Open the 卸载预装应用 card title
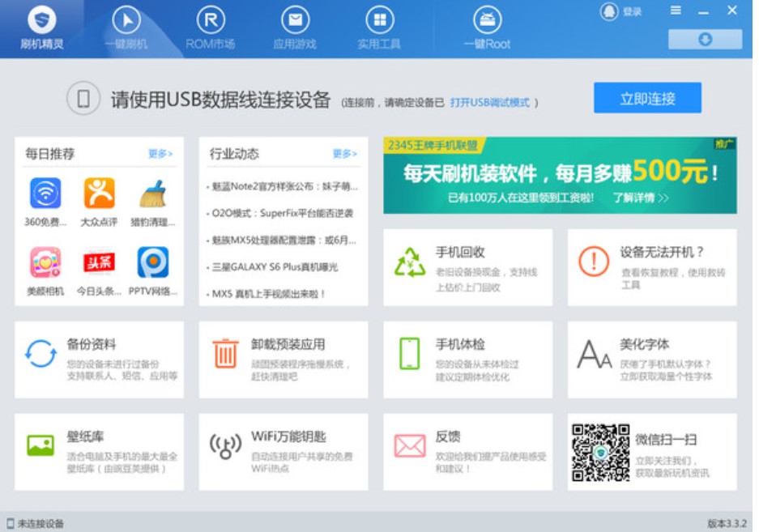 pyautogui.click(x=288, y=344)
